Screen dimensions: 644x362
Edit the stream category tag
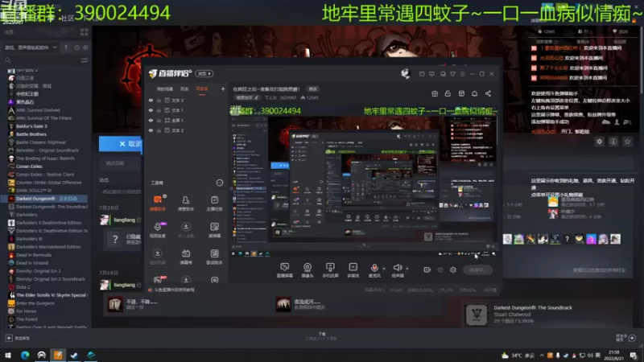pos(247,97)
